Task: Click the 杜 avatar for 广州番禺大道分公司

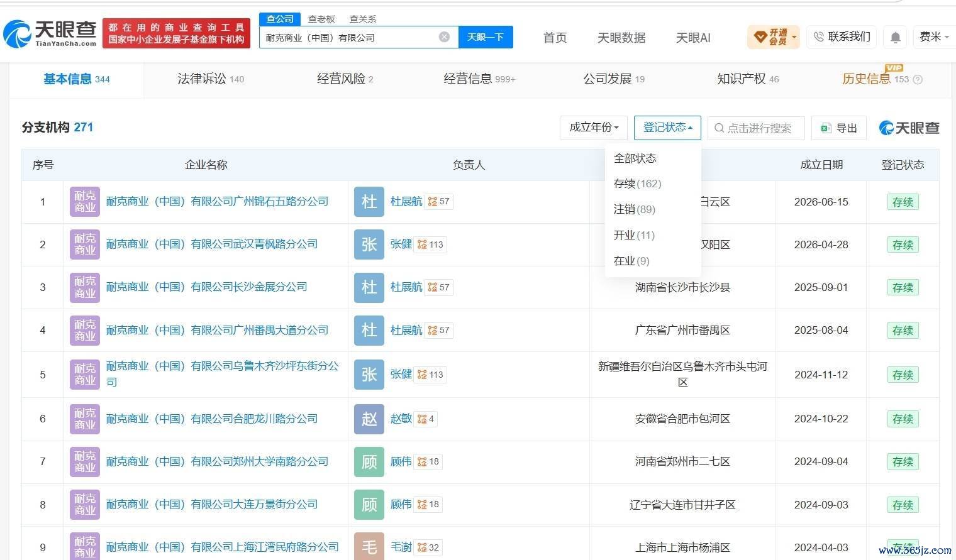Action: point(369,330)
